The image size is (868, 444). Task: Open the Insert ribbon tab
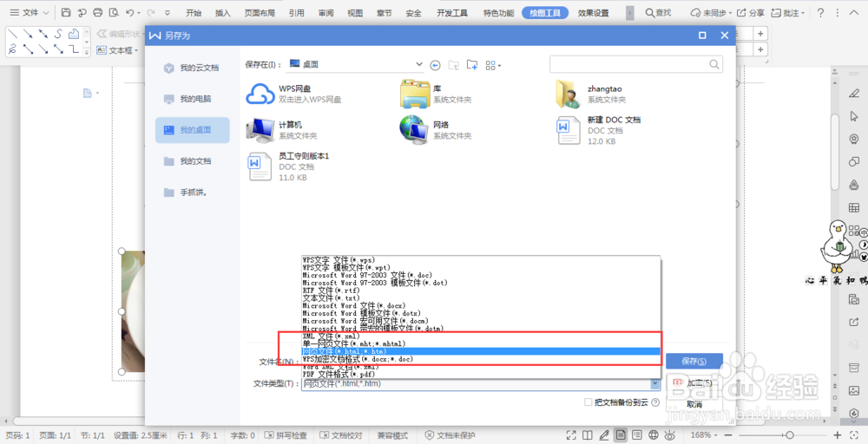(223, 13)
